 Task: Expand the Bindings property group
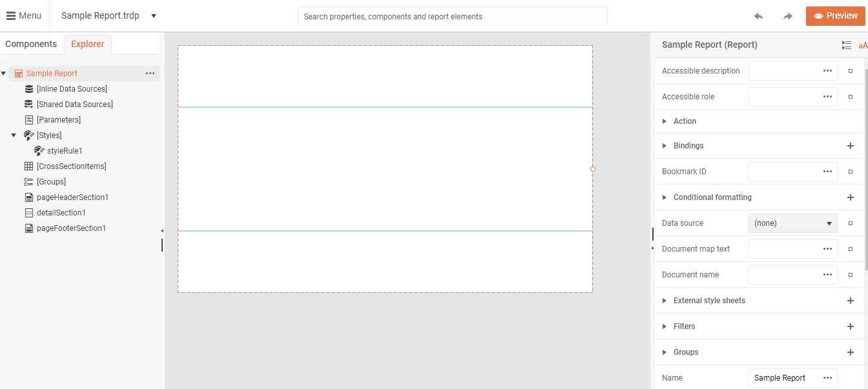pos(665,146)
